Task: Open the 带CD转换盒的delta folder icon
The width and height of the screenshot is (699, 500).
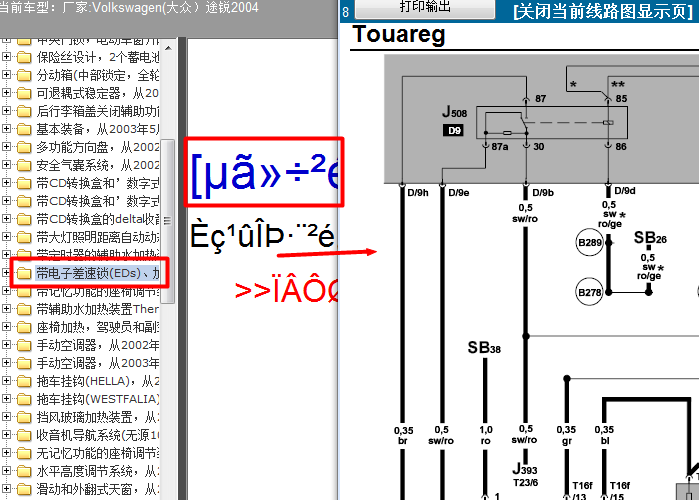Action: (24, 219)
